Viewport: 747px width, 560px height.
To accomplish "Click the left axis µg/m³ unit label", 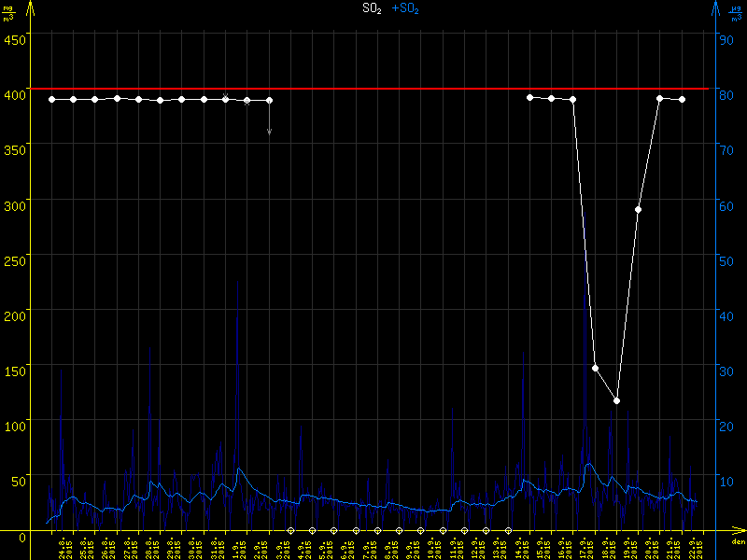I will click(9, 13).
